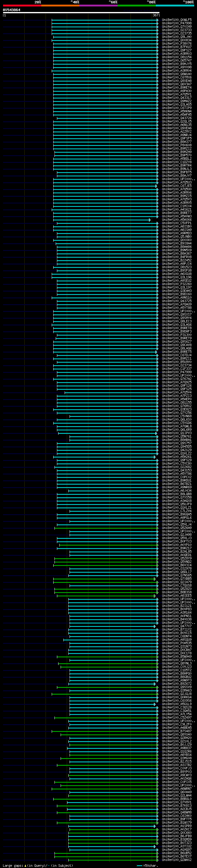Click the shortened alignment bar of UniRef100_A5AXK6
197x868 pixels.
pyautogui.click(x=102, y=220)
